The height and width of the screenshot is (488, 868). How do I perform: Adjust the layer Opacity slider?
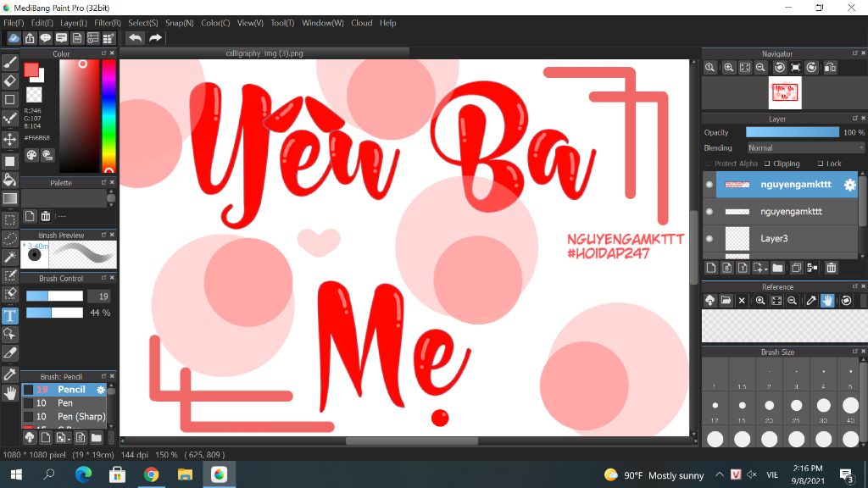[x=793, y=132]
